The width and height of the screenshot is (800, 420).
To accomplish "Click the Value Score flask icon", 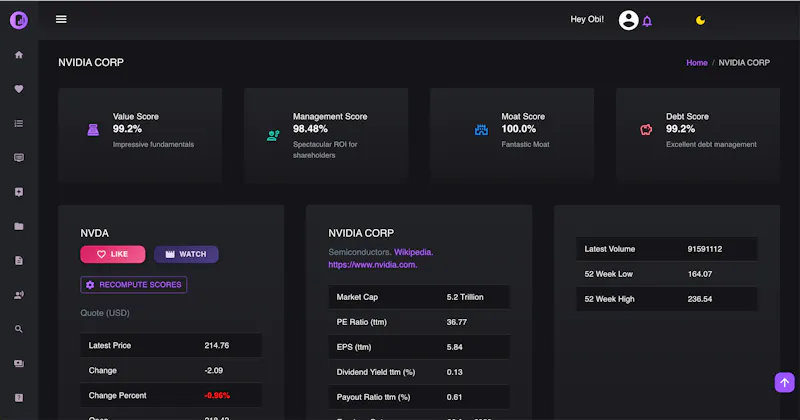I will (93, 130).
